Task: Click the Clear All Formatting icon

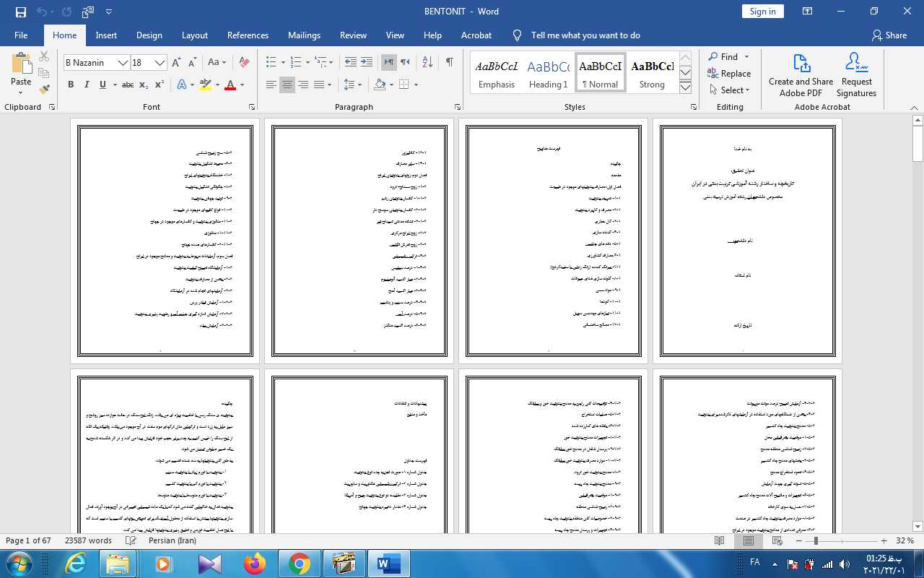Action: tap(244, 62)
